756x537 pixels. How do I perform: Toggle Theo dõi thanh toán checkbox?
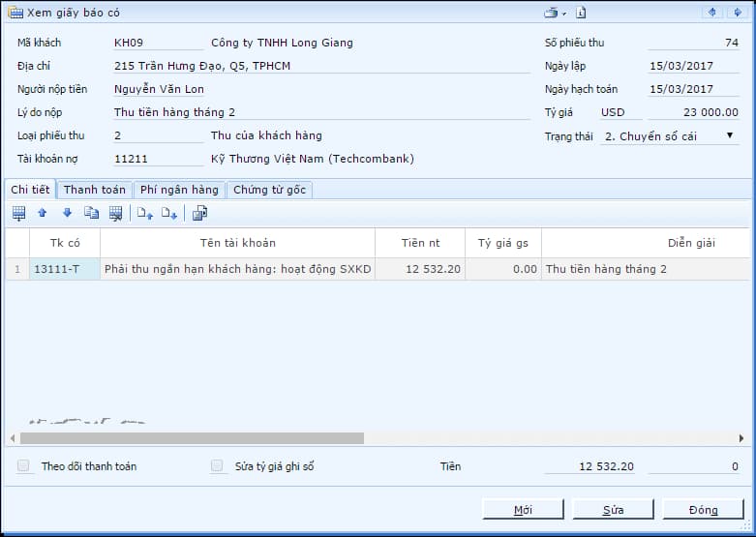pos(23,465)
